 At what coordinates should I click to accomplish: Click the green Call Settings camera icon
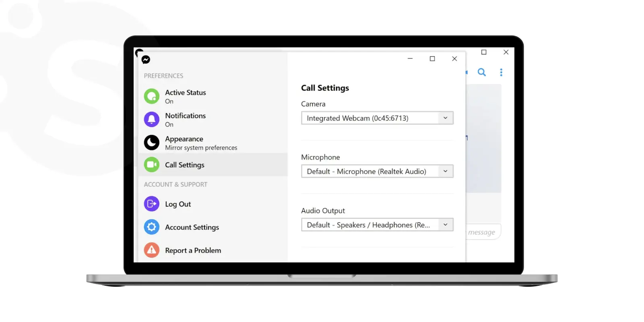click(x=152, y=165)
